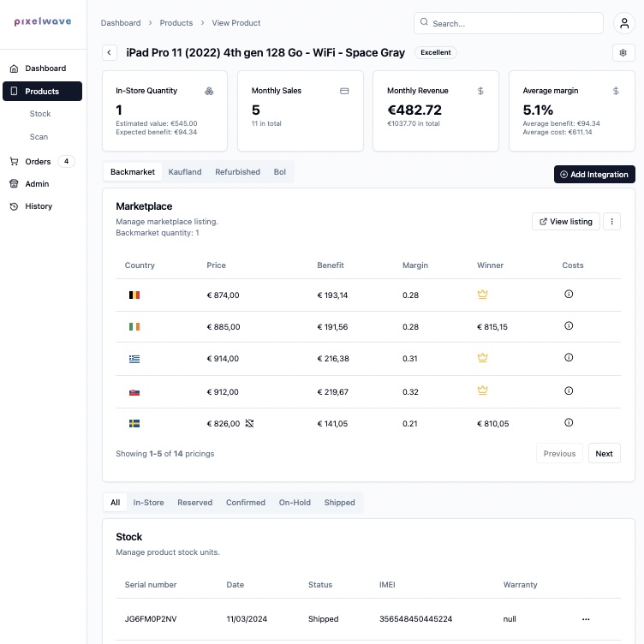Image resolution: width=644 pixels, height=644 pixels.
Task: Click the winner price € 810,05
Action: pos(493,423)
